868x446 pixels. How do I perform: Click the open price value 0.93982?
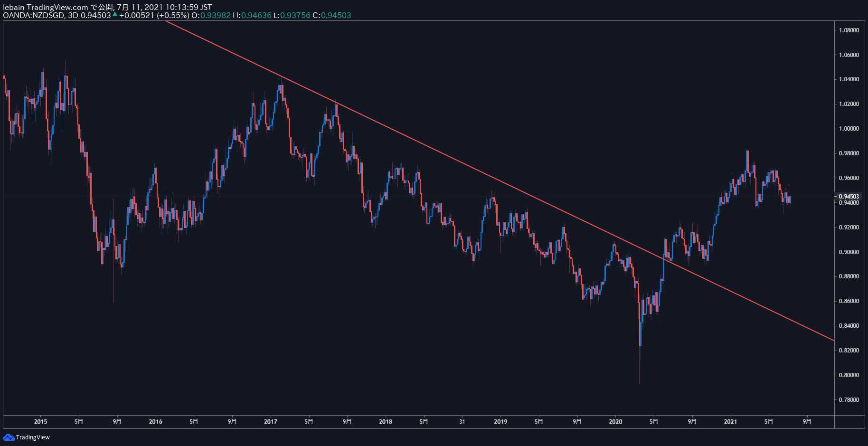216,15
